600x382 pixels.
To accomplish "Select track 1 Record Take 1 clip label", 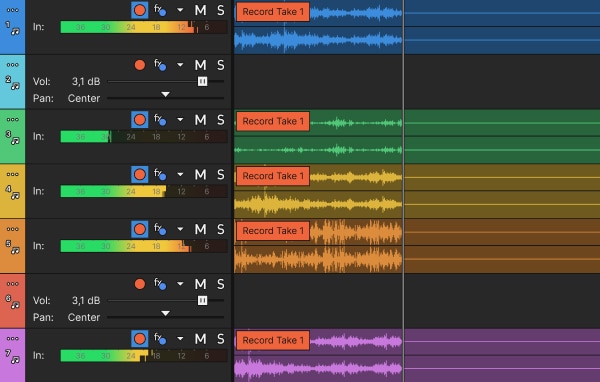I will (x=273, y=11).
